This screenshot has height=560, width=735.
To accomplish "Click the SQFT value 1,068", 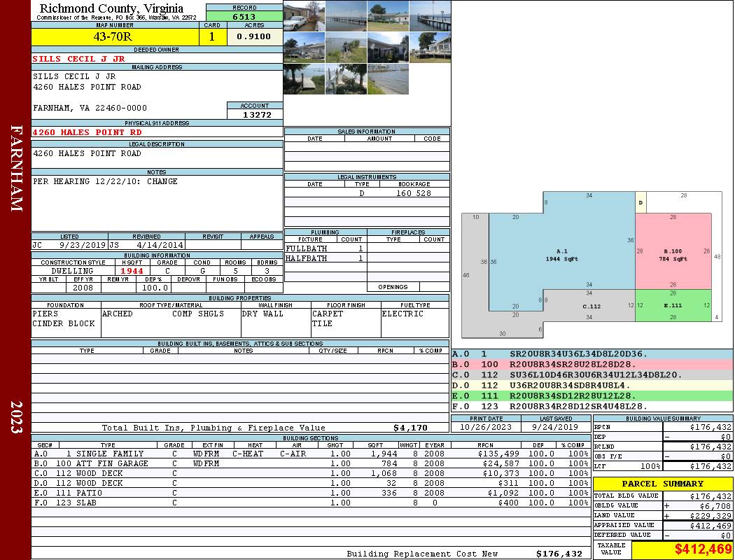I will click(384, 473).
